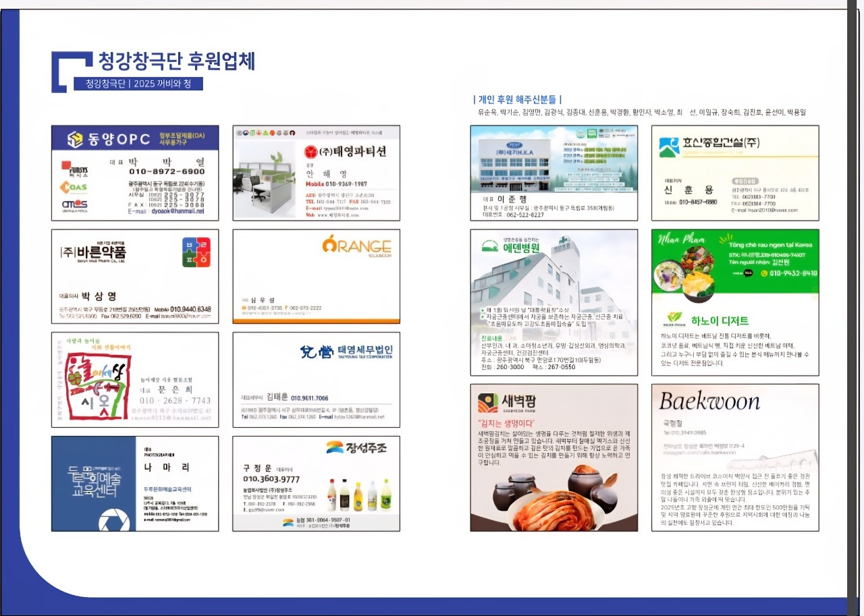The width and height of the screenshot is (864, 616).
Task: Select the 청강창극단 2025 blue banner label
Action: [138, 84]
